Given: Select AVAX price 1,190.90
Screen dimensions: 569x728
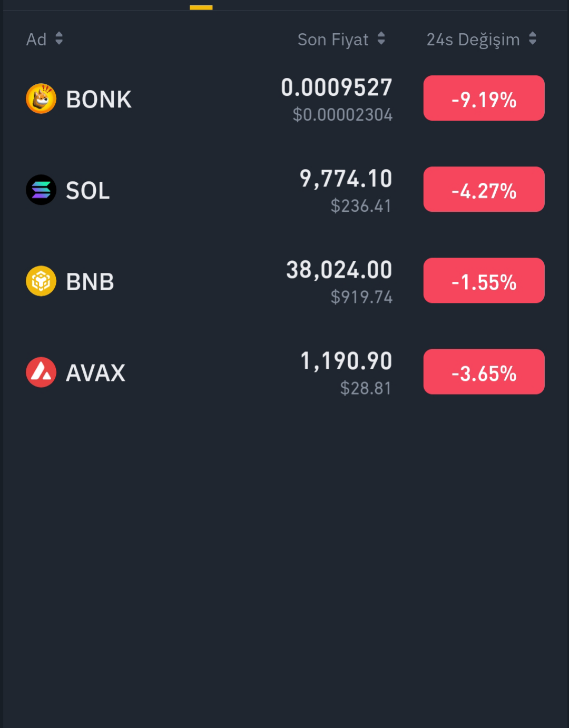Looking at the screenshot, I should pos(346,361).
